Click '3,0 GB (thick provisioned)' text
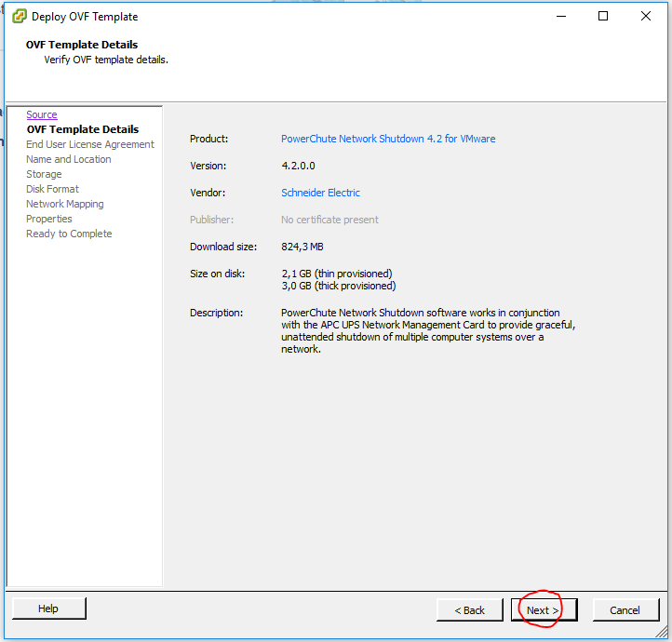672x642 pixels. 339,286
